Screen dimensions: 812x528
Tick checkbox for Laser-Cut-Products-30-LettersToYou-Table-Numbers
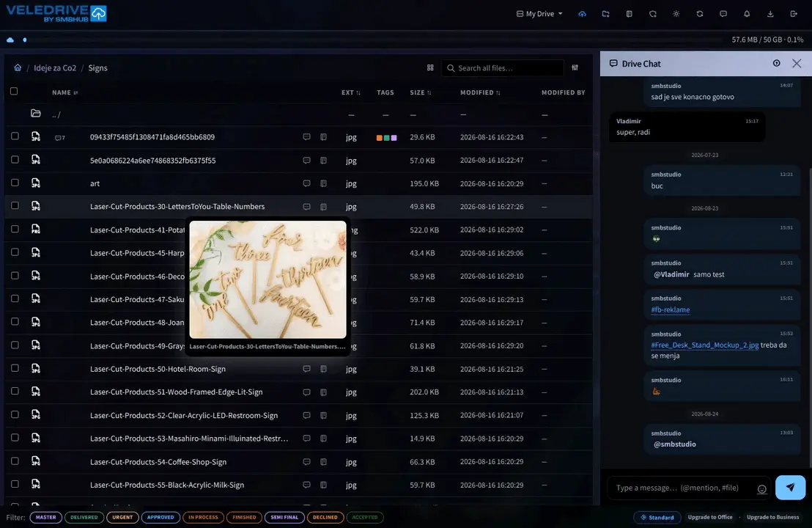[15, 206]
